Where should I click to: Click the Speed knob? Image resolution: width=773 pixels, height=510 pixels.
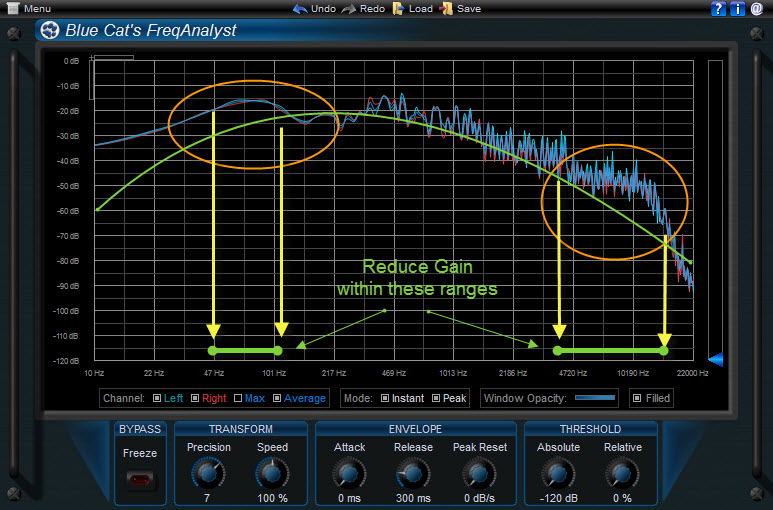click(272, 473)
